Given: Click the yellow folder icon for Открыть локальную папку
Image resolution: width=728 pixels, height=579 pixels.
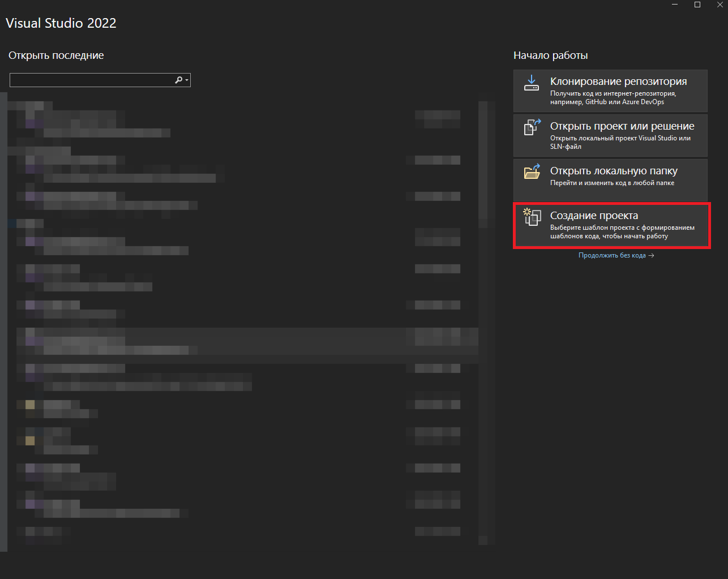Looking at the screenshot, I should 532,171.
